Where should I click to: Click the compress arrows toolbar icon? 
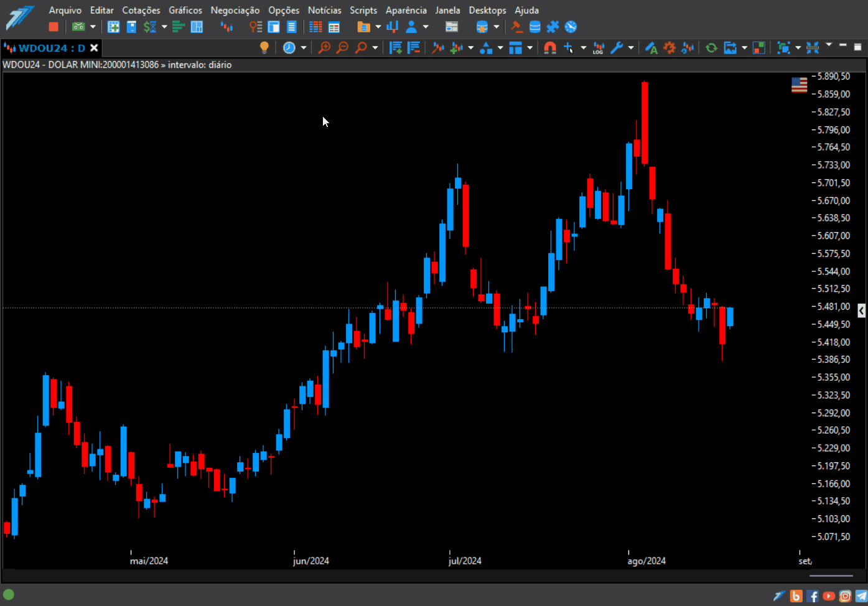[813, 48]
